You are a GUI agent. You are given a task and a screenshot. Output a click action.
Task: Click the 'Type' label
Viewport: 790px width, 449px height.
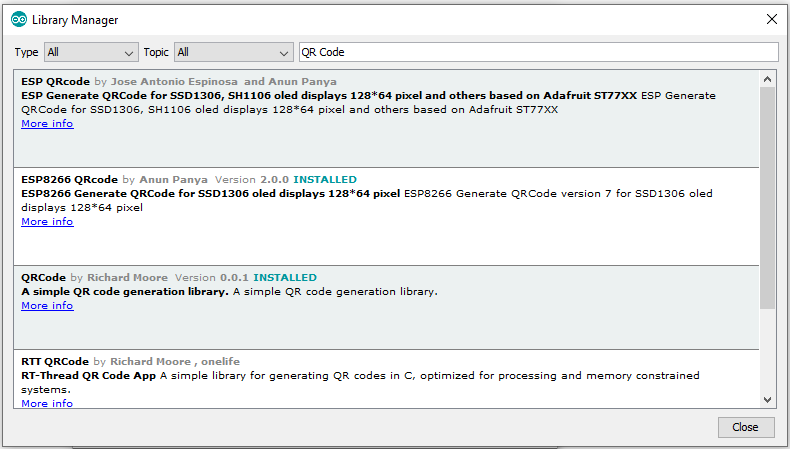(26, 52)
